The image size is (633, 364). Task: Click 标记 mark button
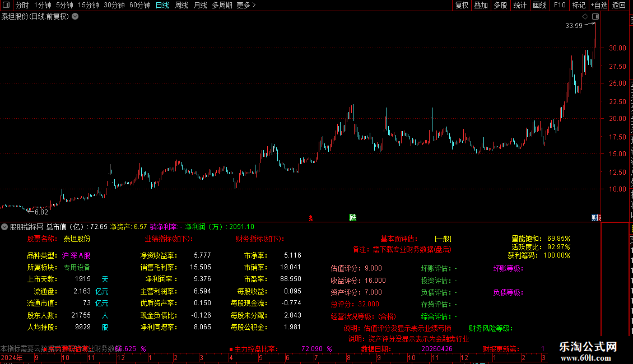[579, 5]
